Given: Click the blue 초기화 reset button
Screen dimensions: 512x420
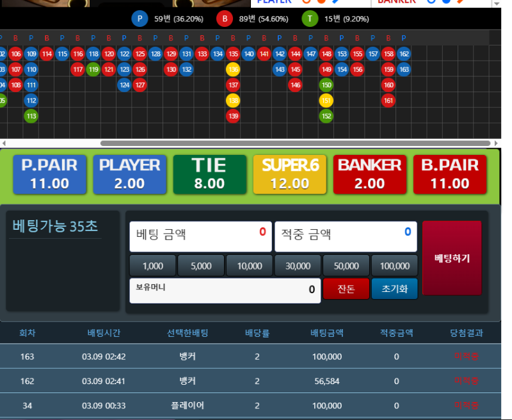Looking at the screenshot, I should (394, 289).
